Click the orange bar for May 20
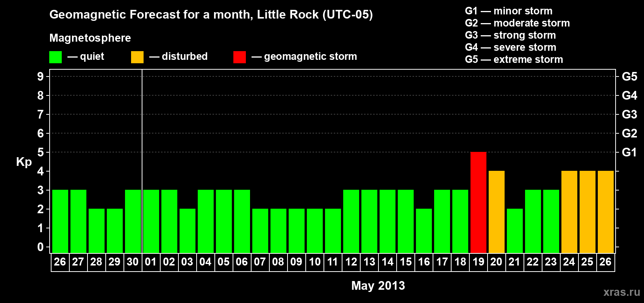The height and width of the screenshot is (303, 644). point(497,212)
